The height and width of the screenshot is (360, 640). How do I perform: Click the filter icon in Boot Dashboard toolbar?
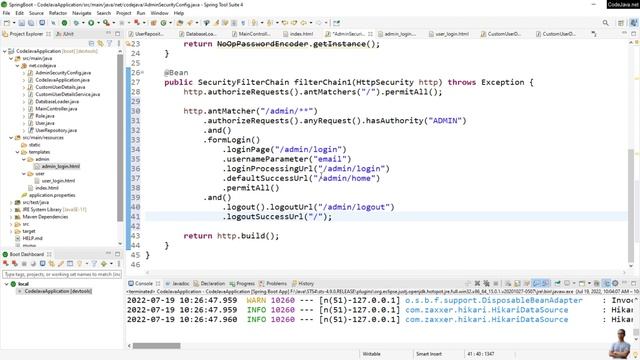pyautogui.click(x=94, y=264)
